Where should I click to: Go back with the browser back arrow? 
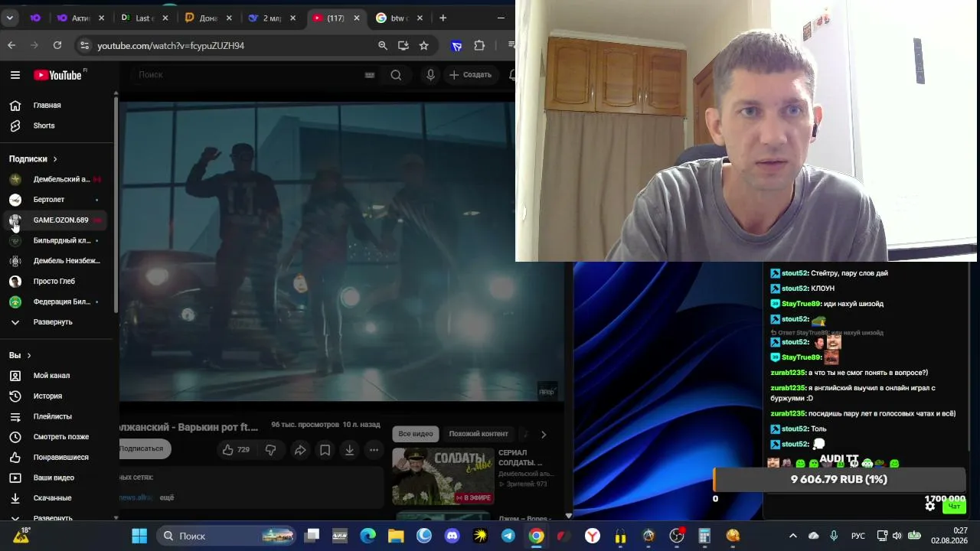[11, 46]
